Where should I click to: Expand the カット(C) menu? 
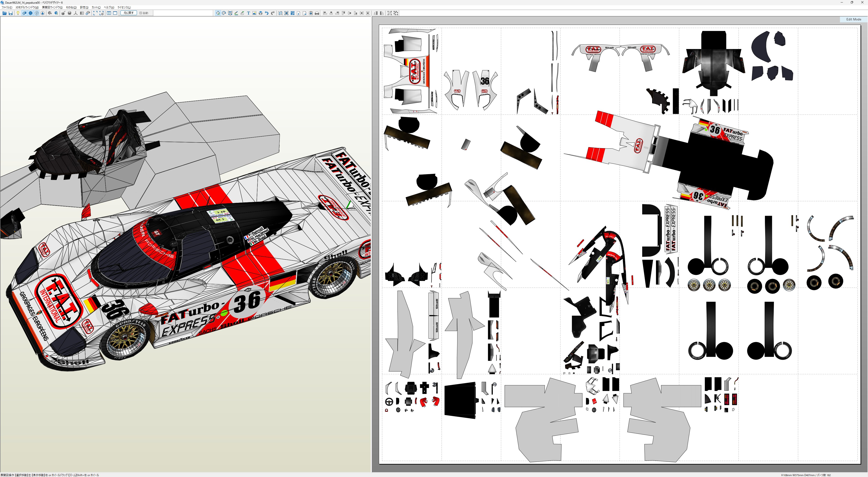pyautogui.click(x=96, y=7)
